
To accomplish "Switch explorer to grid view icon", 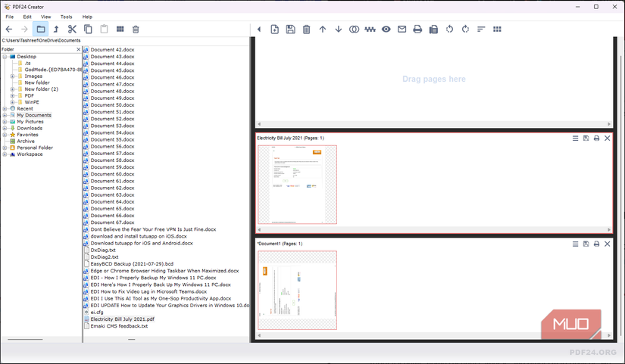I will (120, 29).
